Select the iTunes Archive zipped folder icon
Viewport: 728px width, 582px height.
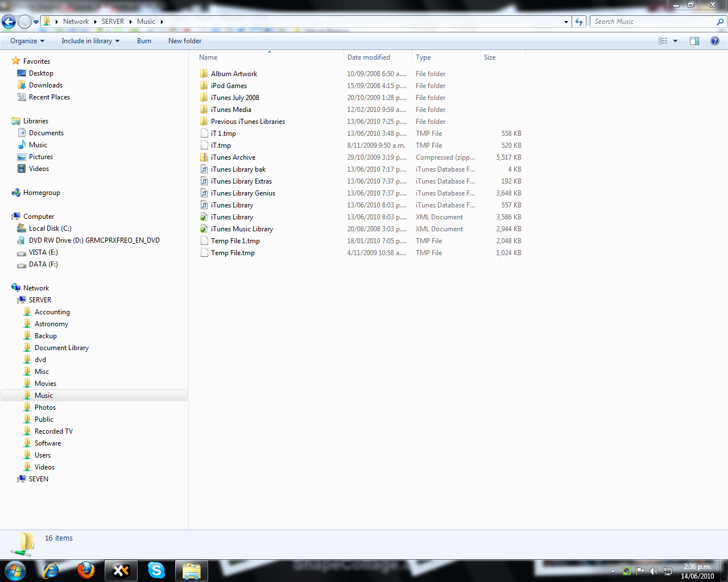coord(204,157)
